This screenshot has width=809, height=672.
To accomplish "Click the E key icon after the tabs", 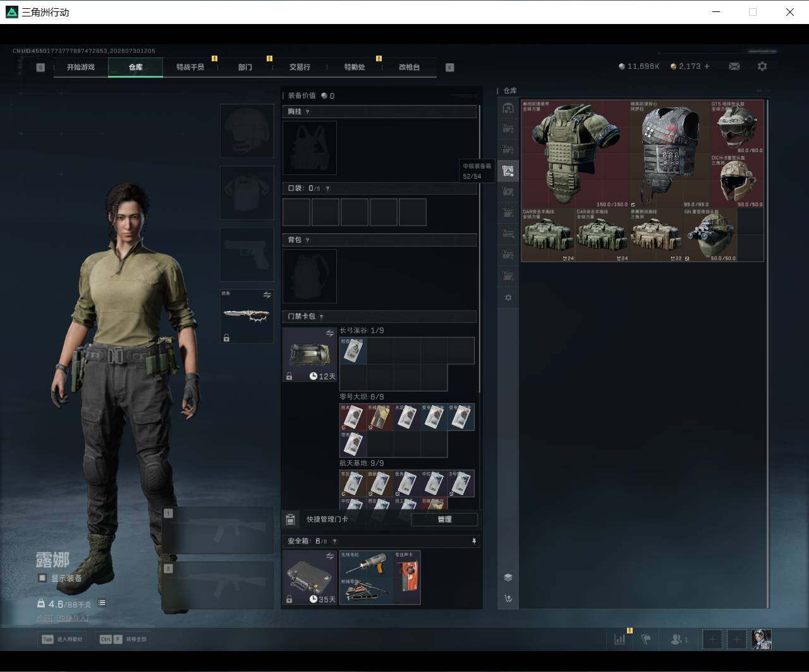I will click(450, 67).
